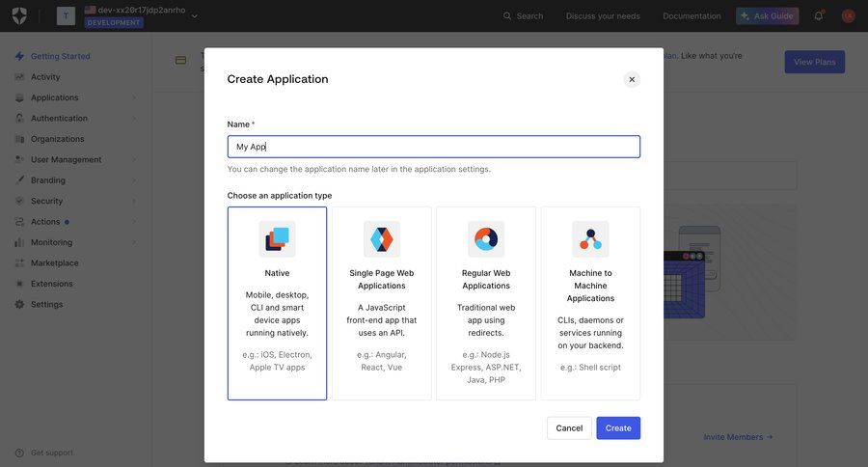Open the notifications bell icon

(818, 16)
